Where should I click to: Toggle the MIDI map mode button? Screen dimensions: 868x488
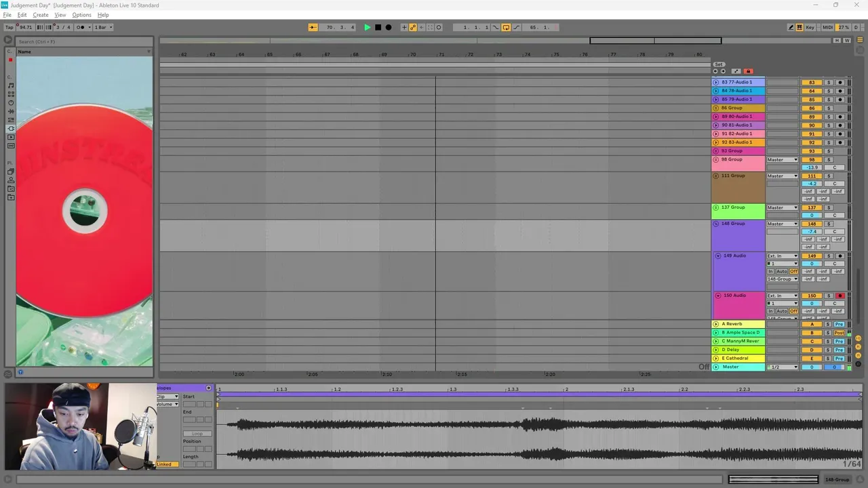coord(827,27)
